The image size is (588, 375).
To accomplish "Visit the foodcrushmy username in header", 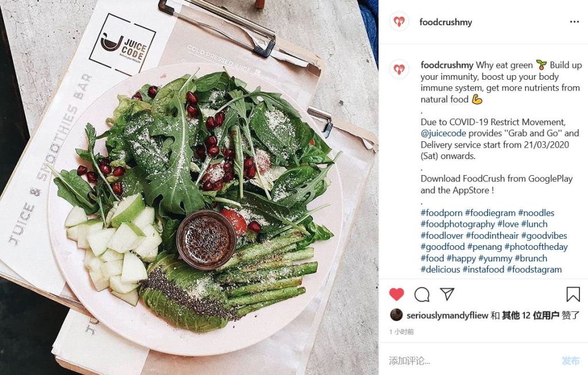I will click(446, 22).
